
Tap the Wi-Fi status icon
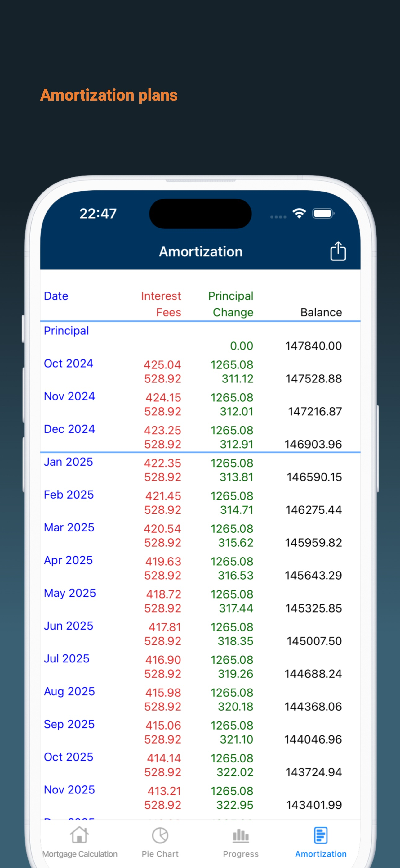[299, 213]
